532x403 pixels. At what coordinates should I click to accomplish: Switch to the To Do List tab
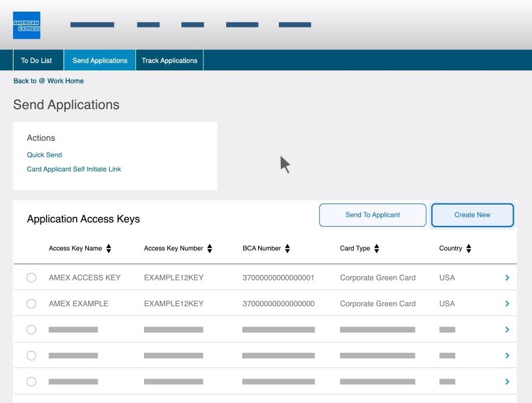[36, 61]
